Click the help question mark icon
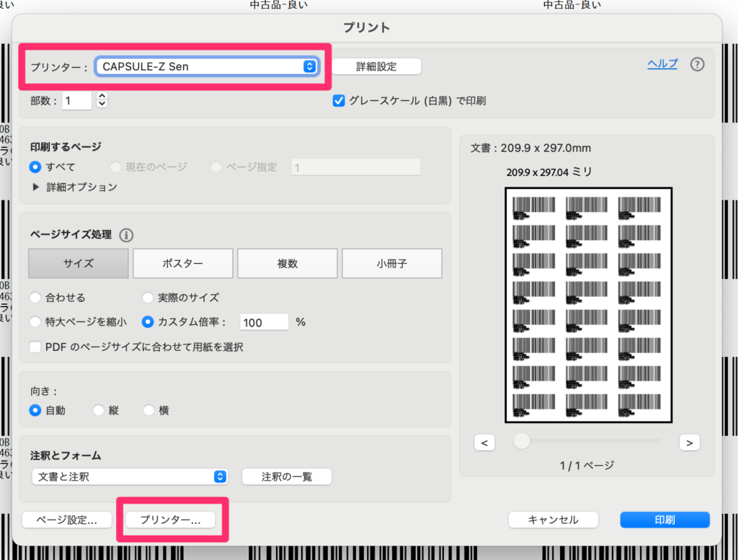Viewport: 738px width, 560px height. pyautogui.click(x=696, y=64)
